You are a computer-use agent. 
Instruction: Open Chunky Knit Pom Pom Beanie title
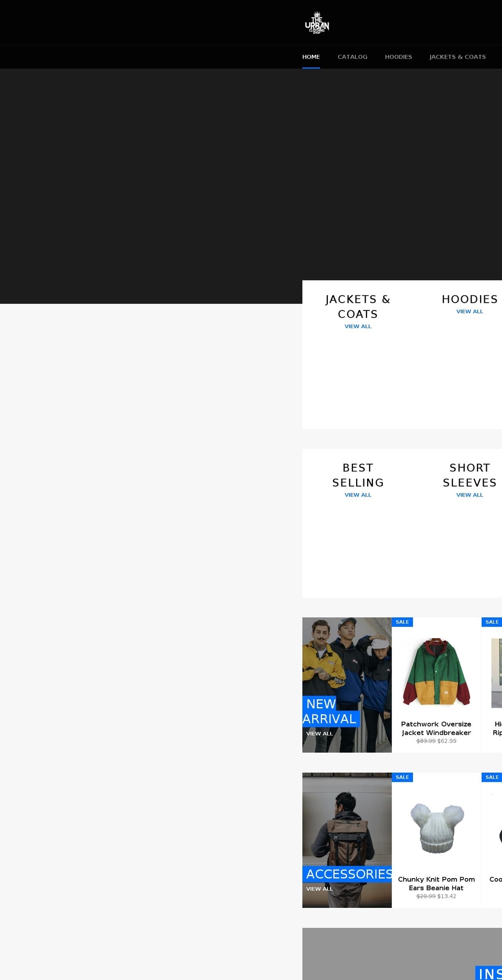pos(436,884)
